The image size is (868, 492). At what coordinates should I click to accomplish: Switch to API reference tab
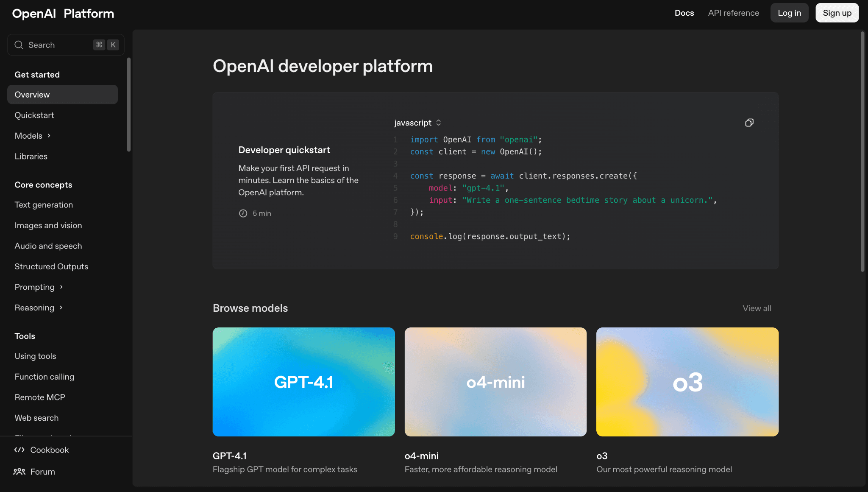point(733,13)
